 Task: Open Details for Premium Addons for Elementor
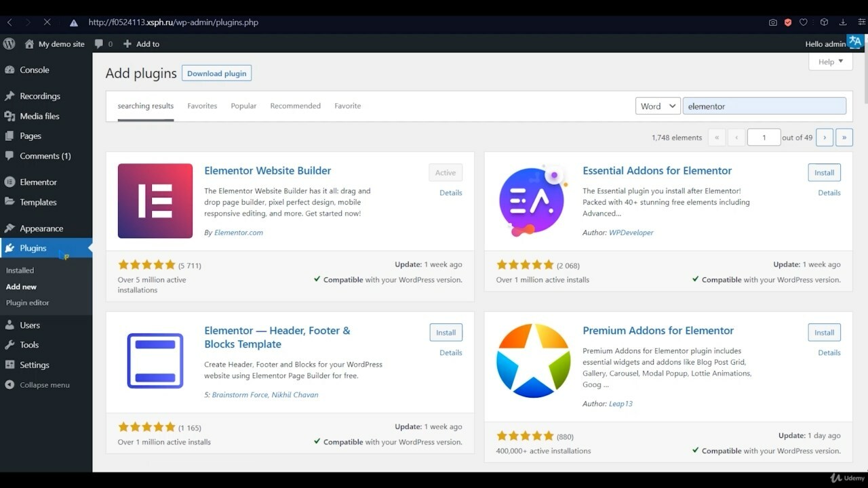829,353
